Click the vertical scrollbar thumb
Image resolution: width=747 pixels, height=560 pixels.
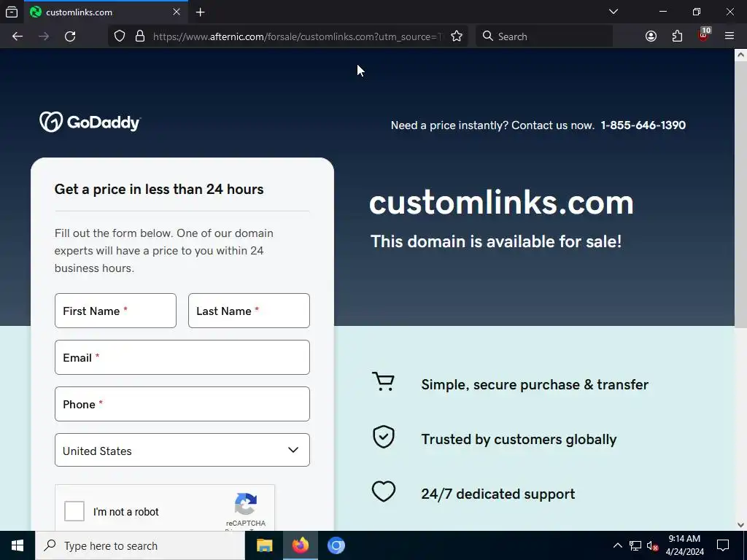pos(740,194)
